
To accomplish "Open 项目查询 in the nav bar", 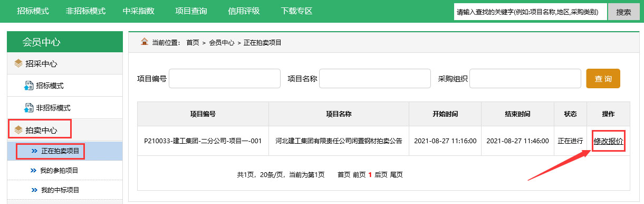I will (x=191, y=11).
